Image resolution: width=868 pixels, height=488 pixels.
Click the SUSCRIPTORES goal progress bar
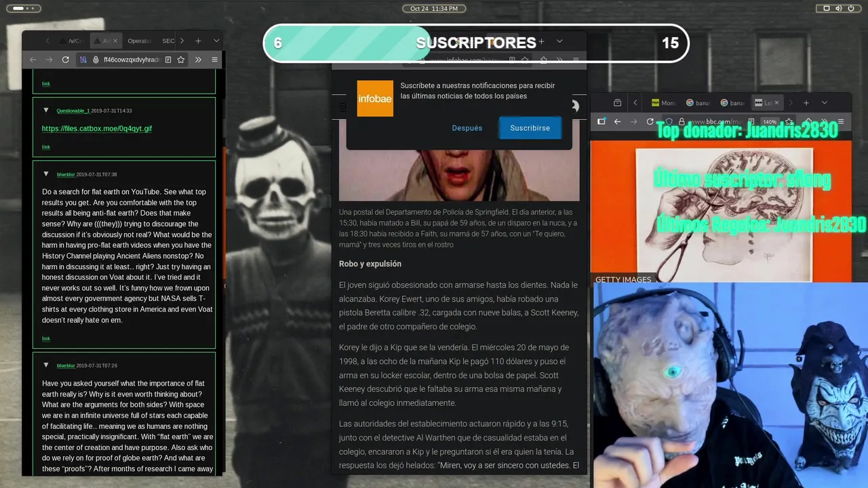tap(476, 43)
